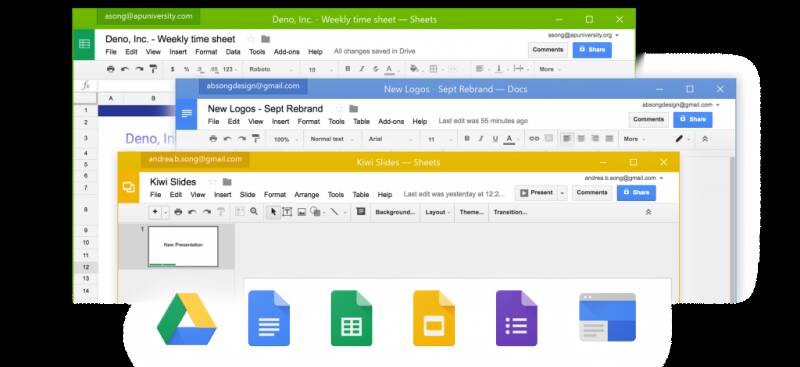Open the Data menu in Sheets
800x367 pixels.
click(x=233, y=52)
